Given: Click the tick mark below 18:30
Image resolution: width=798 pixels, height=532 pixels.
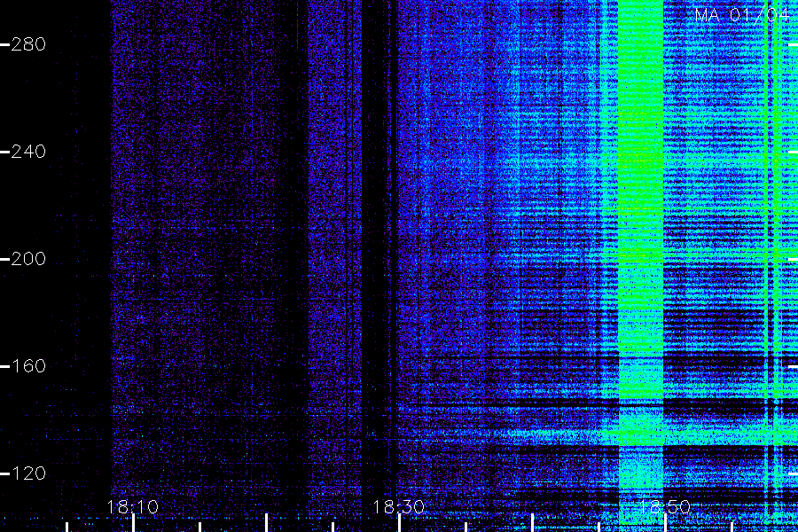Looking at the screenshot, I should (x=399, y=523).
